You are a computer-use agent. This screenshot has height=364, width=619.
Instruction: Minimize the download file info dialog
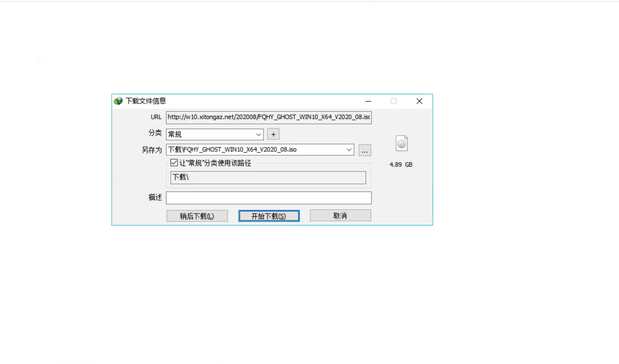[368, 101]
